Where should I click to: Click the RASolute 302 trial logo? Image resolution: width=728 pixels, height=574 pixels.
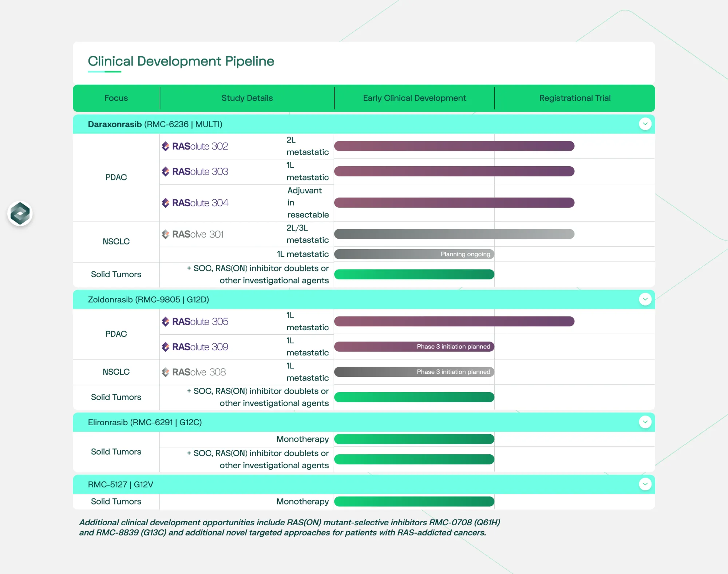(x=195, y=146)
